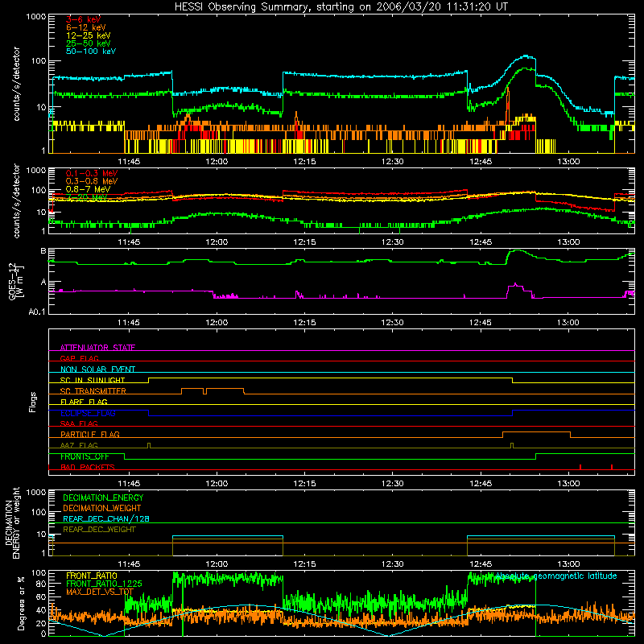Click the yellow 12-25 keV legend entry
This screenshot has width=644, height=644.
pyautogui.click(x=89, y=35)
